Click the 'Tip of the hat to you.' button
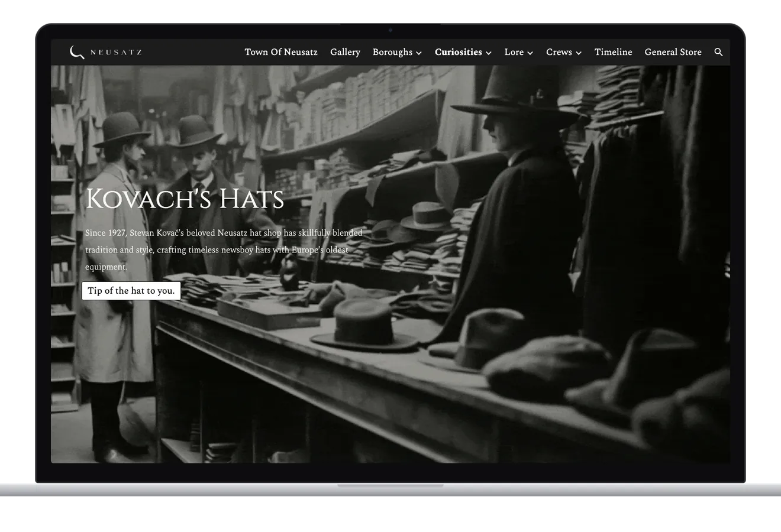This screenshot has width=781, height=532. click(131, 290)
